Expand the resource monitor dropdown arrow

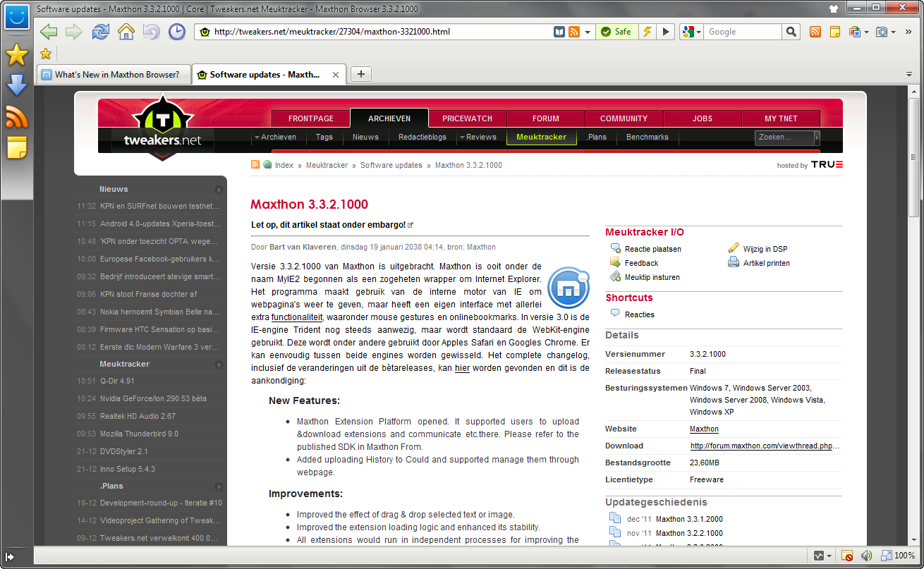[829, 556]
